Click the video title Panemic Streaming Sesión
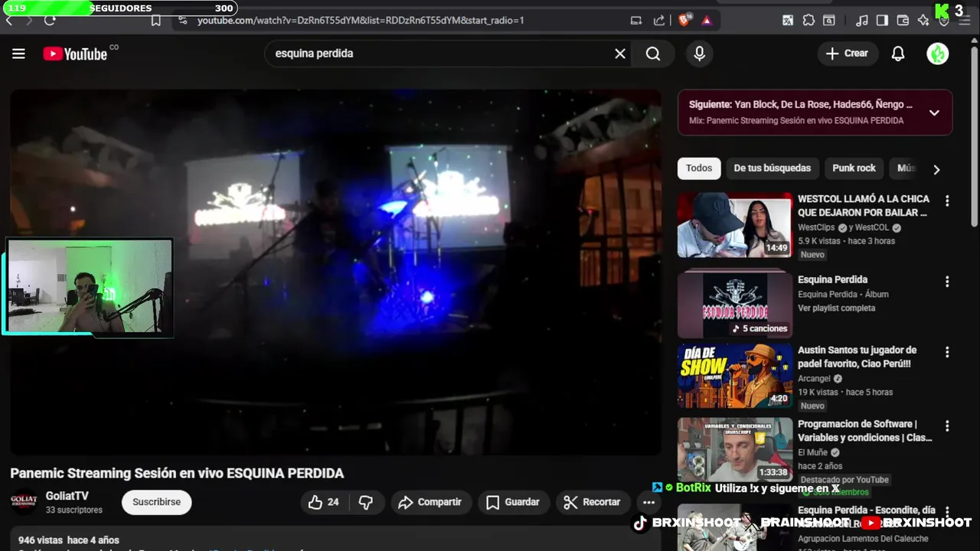 click(177, 473)
